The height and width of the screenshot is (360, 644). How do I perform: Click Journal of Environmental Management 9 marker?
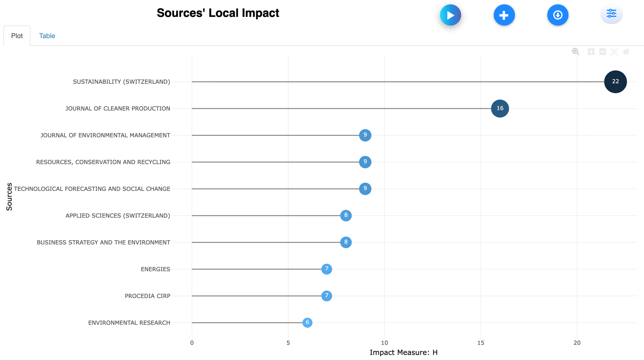pyautogui.click(x=365, y=135)
